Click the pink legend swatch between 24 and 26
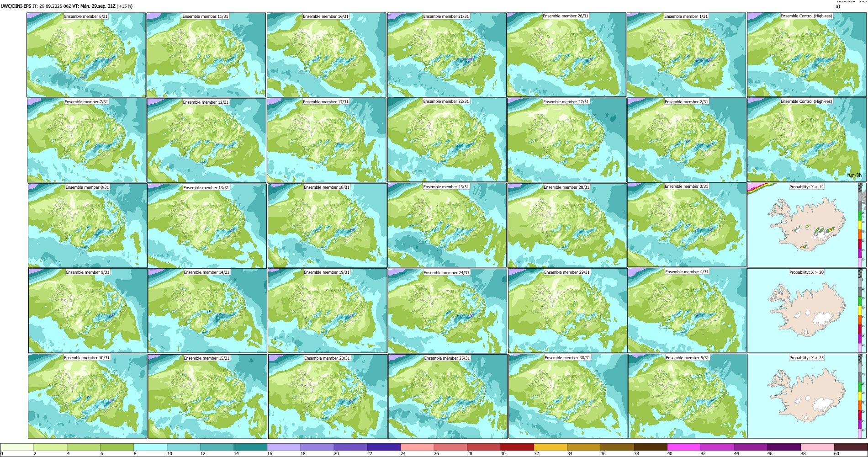The width and height of the screenshot is (868, 457). pyautogui.click(x=417, y=447)
